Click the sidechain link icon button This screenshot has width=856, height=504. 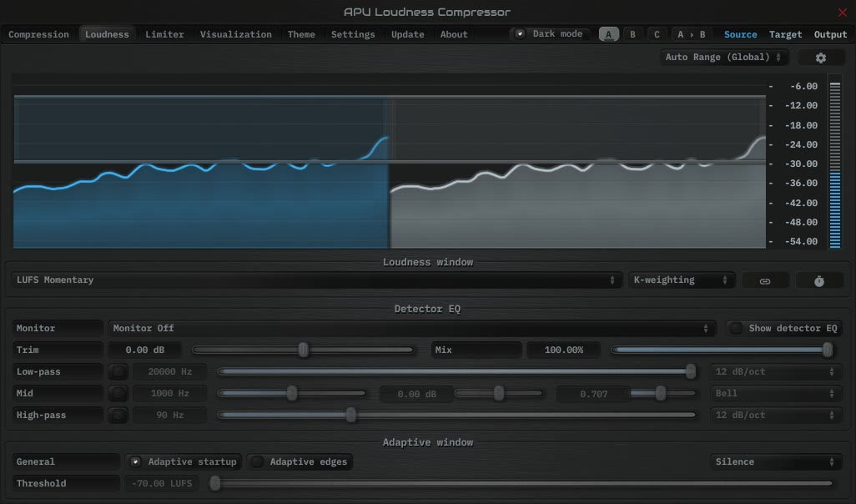click(x=765, y=280)
